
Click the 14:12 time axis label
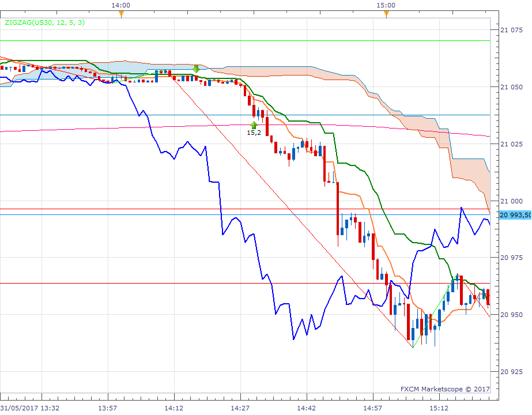(173, 408)
